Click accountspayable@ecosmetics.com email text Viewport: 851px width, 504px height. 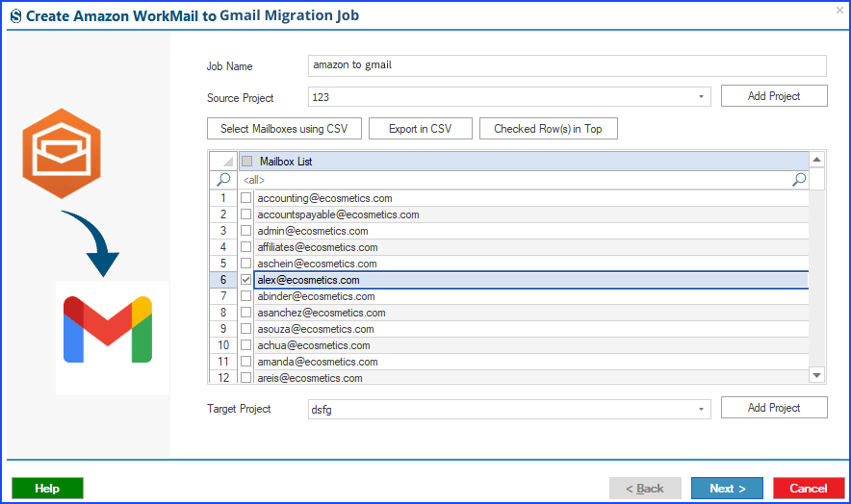(338, 214)
